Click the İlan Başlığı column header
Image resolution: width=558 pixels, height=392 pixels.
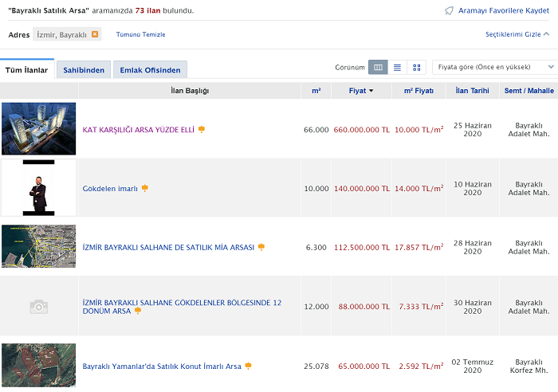click(x=190, y=91)
